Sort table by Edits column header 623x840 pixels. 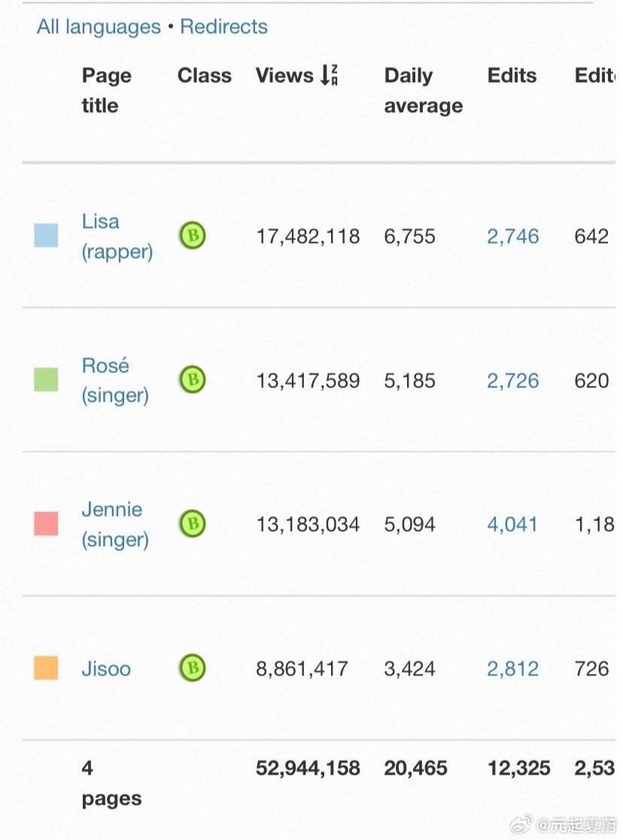[x=512, y=75]
